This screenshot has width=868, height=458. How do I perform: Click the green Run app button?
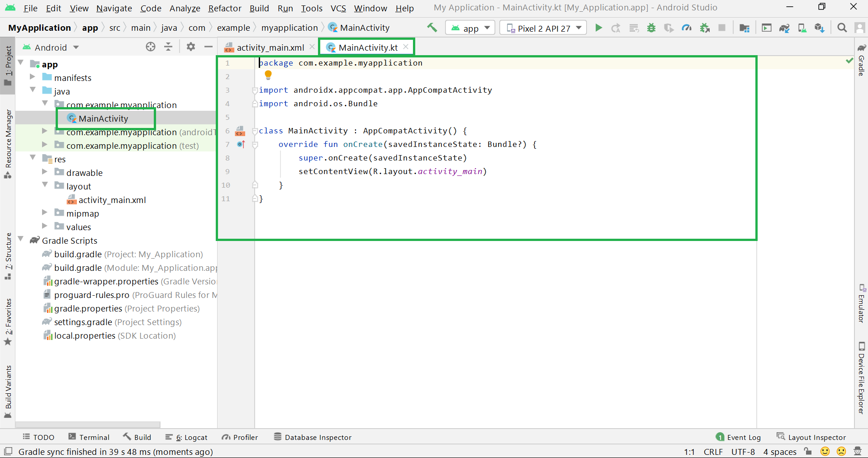click(x=598, y=28)
